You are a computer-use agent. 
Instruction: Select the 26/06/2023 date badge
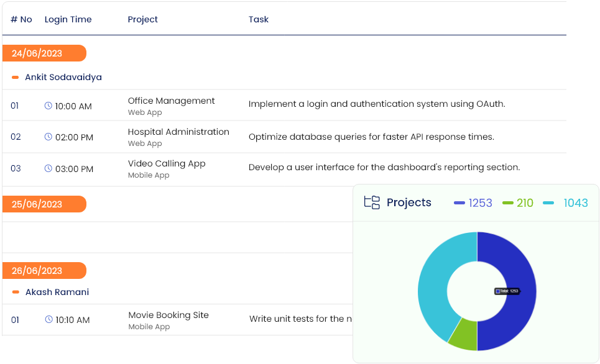44,271
